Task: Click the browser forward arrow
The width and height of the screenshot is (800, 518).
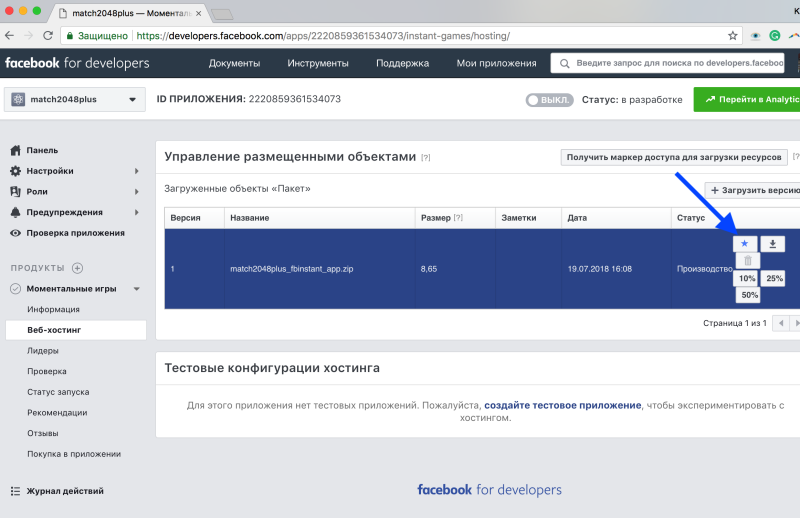Action: [x=28, y=36]
